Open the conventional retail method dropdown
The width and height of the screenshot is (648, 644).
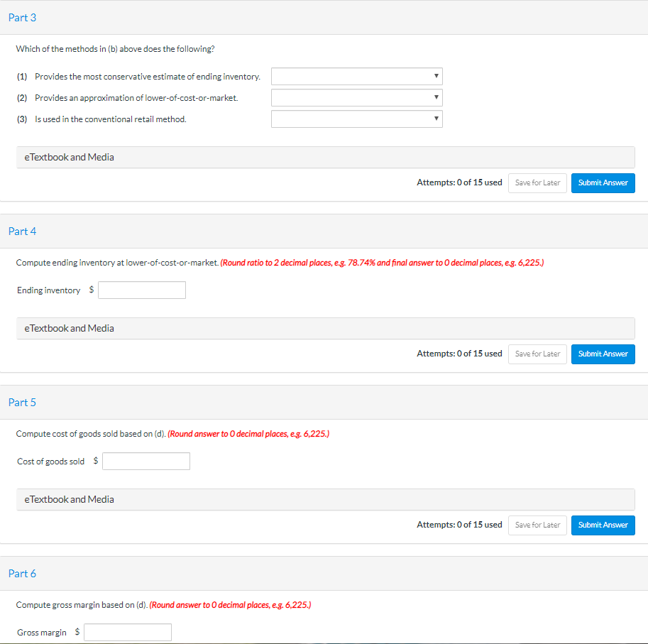356,119
